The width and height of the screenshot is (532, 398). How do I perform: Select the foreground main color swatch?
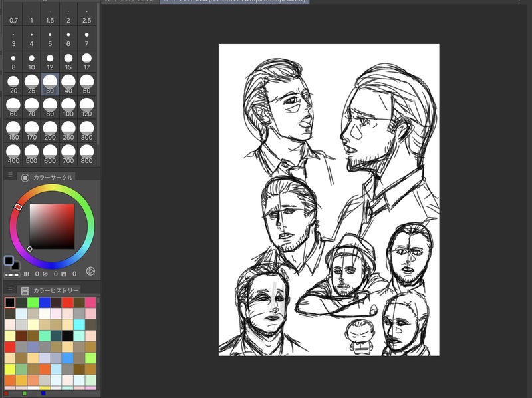(x=9, y=261)
